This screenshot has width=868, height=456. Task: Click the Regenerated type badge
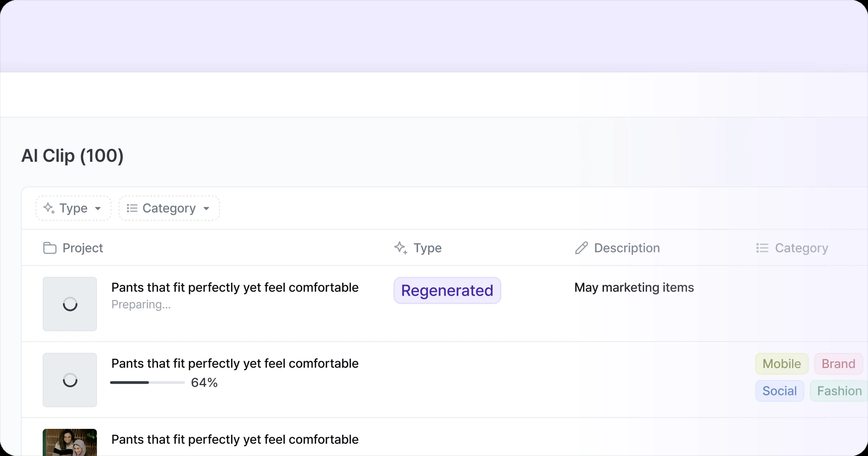point(447,290)
